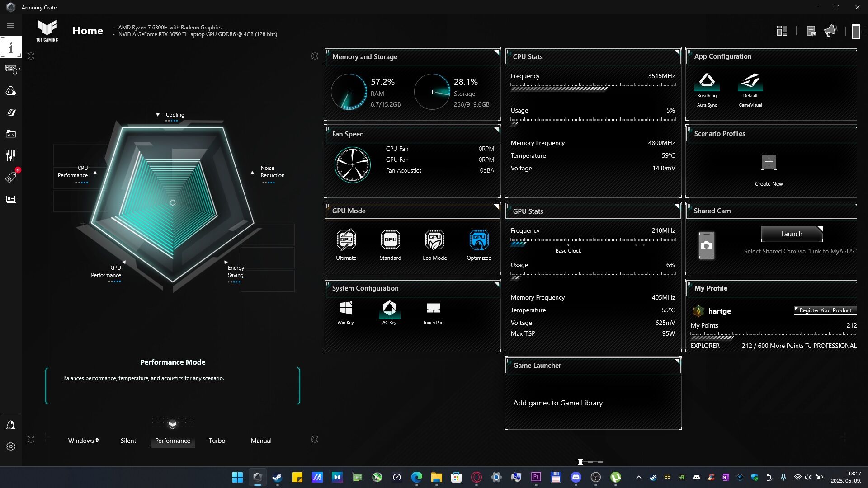Click the Shared Cam phone camera icon

pyautogui.click(x=706, y=246)
